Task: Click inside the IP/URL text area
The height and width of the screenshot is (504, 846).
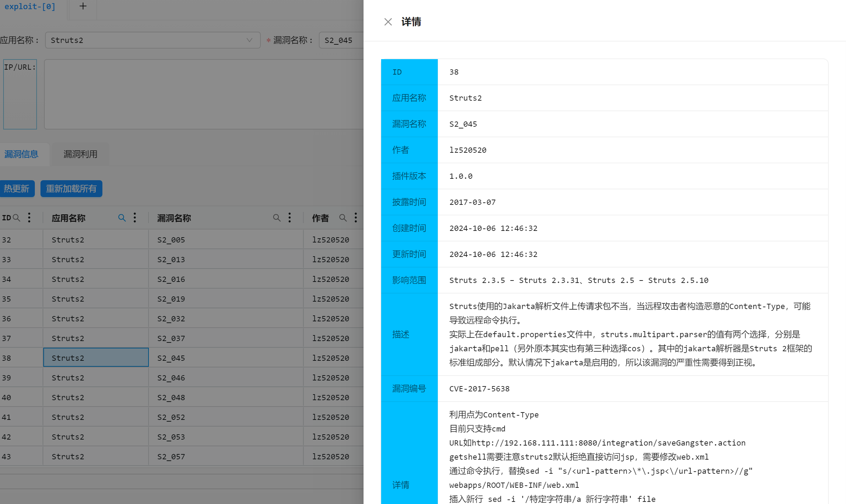Action: pos(203,94)
